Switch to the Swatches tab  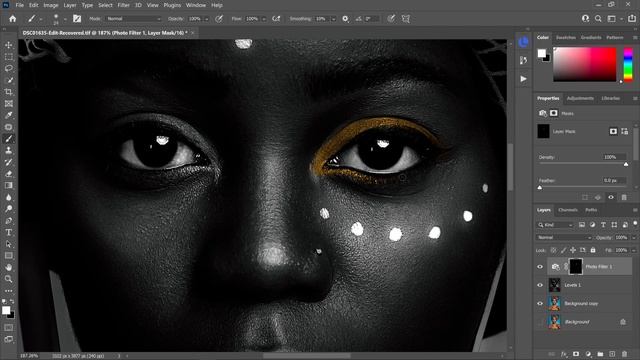click(x=566, y=38)
